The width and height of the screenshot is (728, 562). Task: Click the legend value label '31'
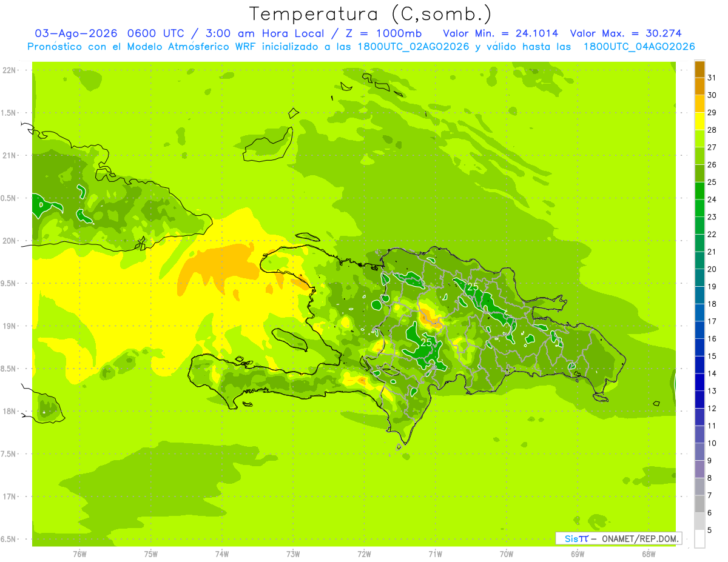click(712, 78)
